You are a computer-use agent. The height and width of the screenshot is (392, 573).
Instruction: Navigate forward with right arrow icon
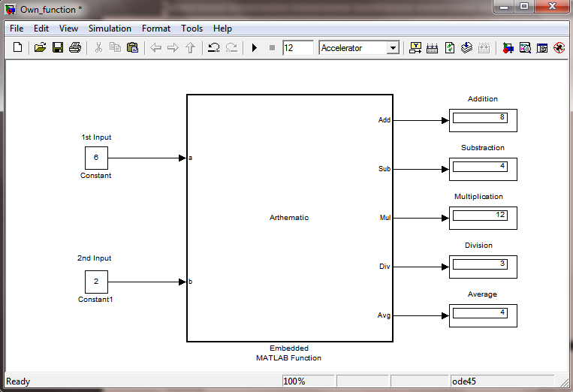tap(173, 47)
